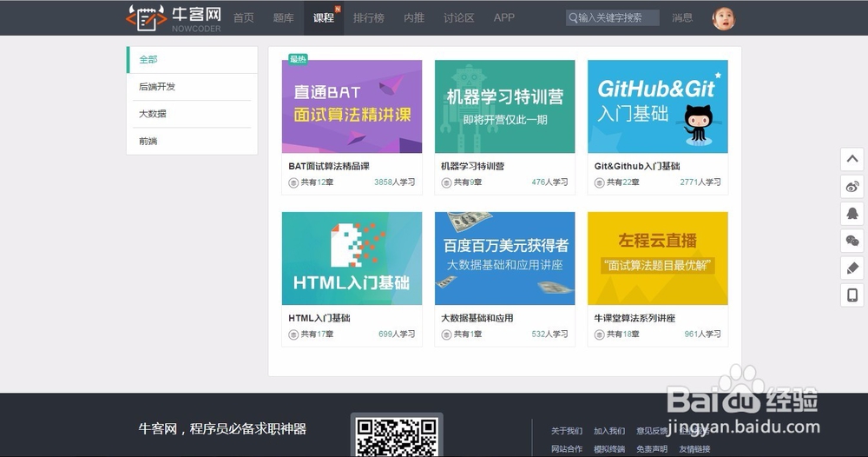Open 左程云直播 course thumbnail
This screenshot has height=457, width=868.
658,258
